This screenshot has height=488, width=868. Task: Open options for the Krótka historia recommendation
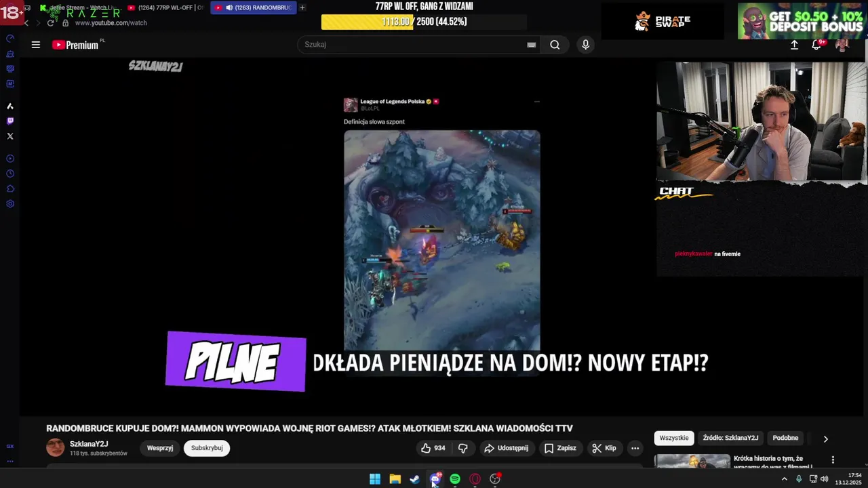833,460
